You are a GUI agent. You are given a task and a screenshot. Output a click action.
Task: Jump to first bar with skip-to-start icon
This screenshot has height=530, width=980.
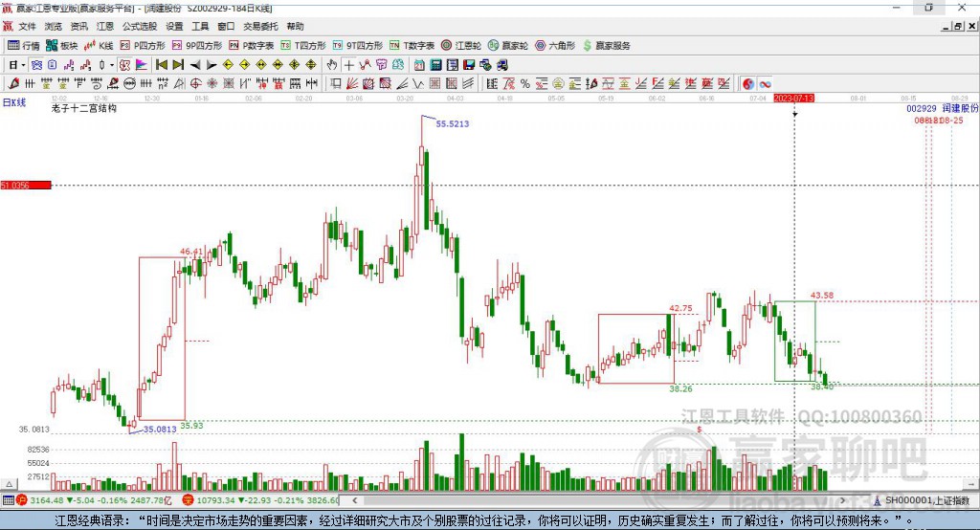pos(161,65)
